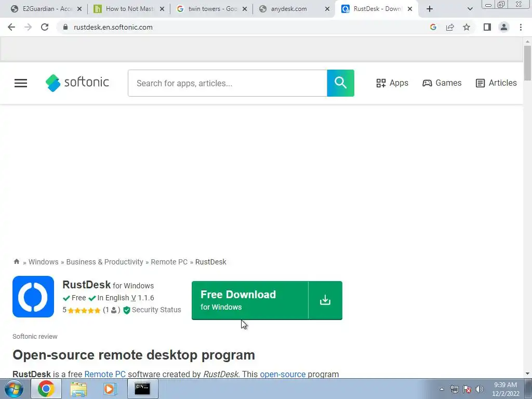Open the Windows Start menu
The width and height of the screenshot is (532, 399).
pos(14,389)
